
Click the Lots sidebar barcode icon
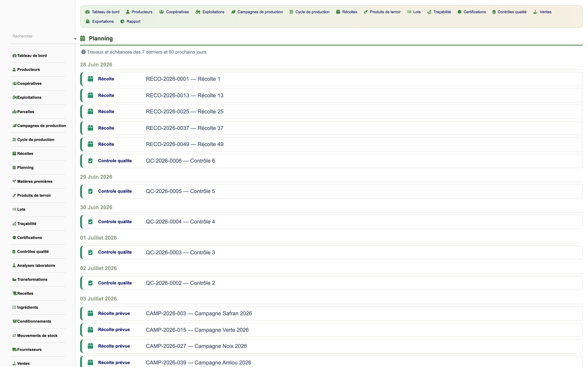[x=14, y=209]
